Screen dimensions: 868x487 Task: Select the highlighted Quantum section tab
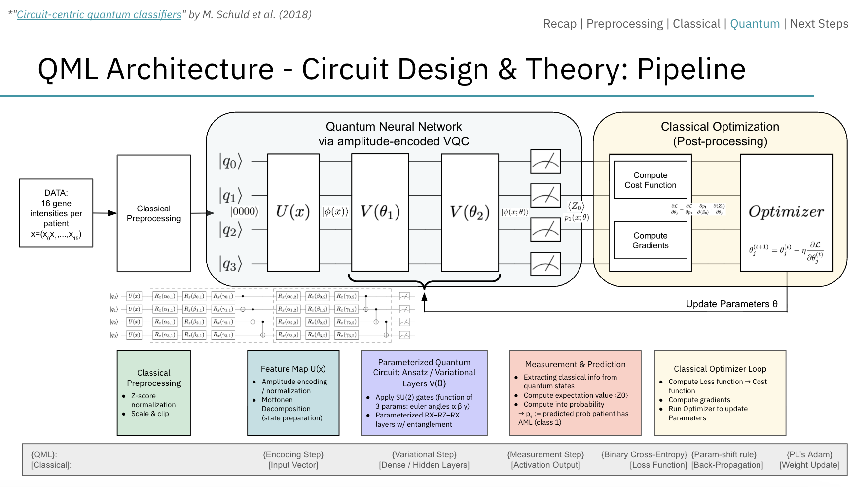coord(755,24)
